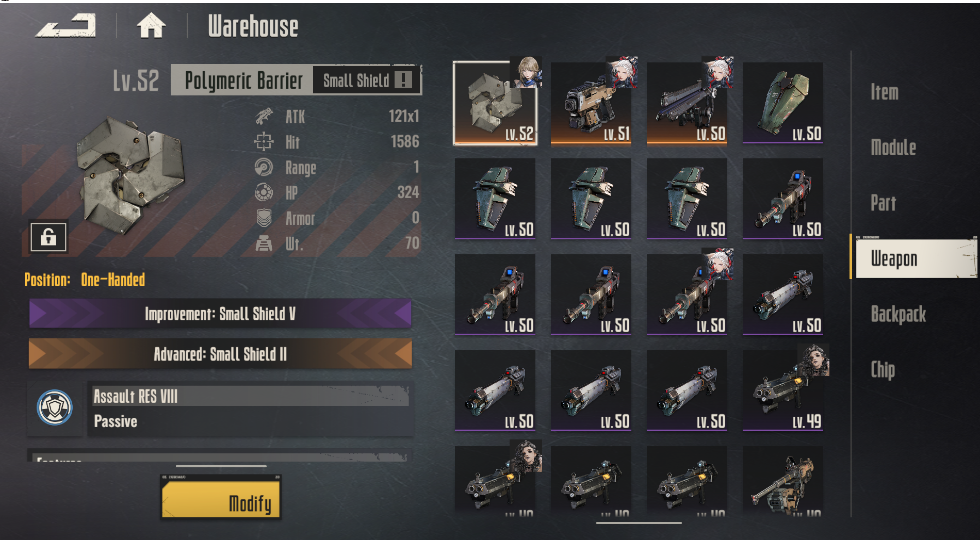Switch to the Module tab
The height and width of the screenshot is (540, 980).
[893, 148]
